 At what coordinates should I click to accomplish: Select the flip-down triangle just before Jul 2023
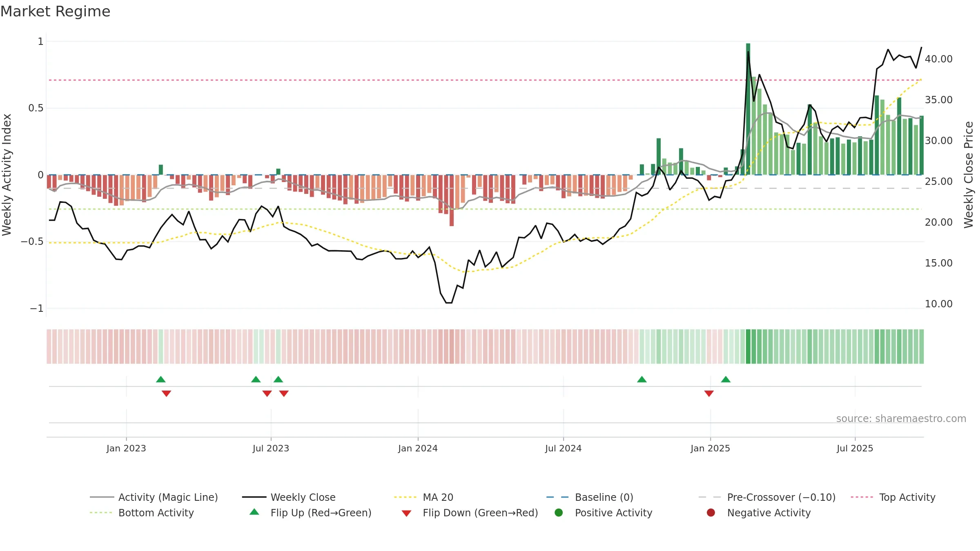click(267, 393)
